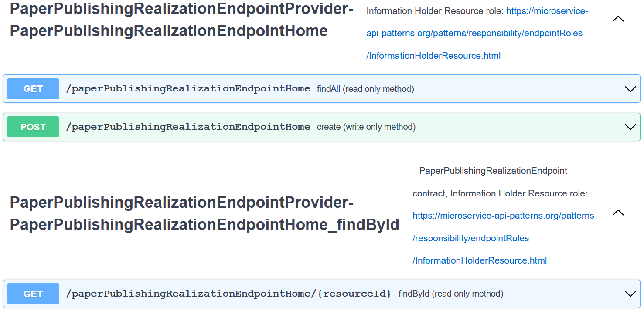644x311 pixels.
Task: Click the 'PaperPublishingRealizationEndpoint contract' description text
Action: pos(493,171)
